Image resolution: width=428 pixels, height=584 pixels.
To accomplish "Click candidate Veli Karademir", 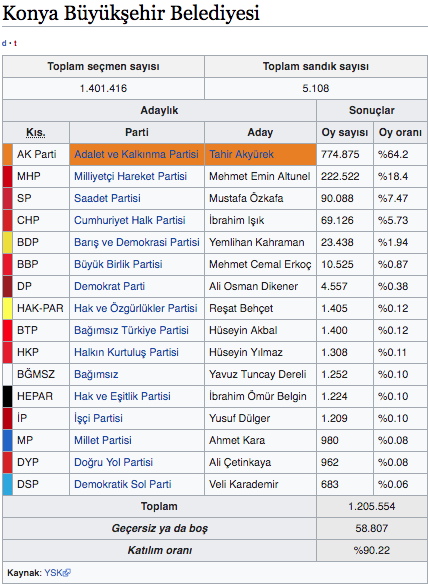I will 244,484.
